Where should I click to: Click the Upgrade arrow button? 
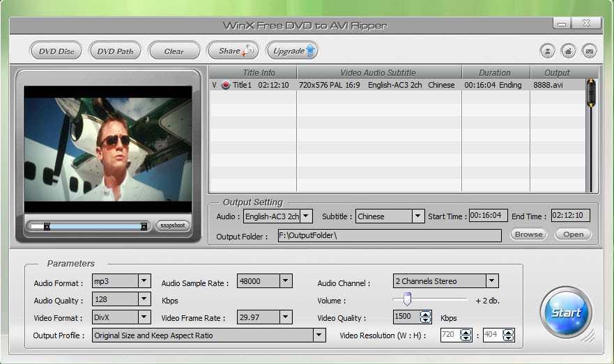point(292,51)
